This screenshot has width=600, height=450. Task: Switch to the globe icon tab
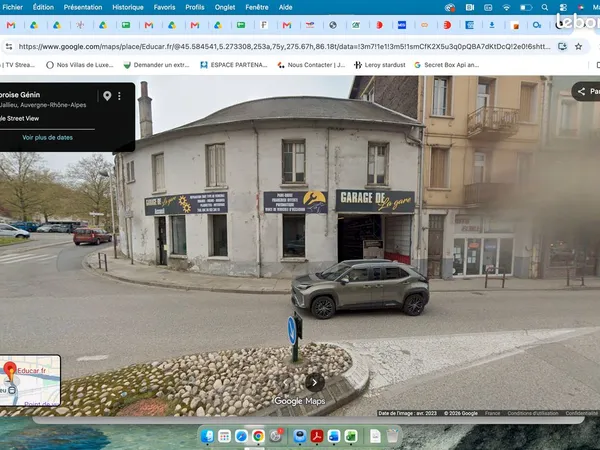(x=333, y=25)
